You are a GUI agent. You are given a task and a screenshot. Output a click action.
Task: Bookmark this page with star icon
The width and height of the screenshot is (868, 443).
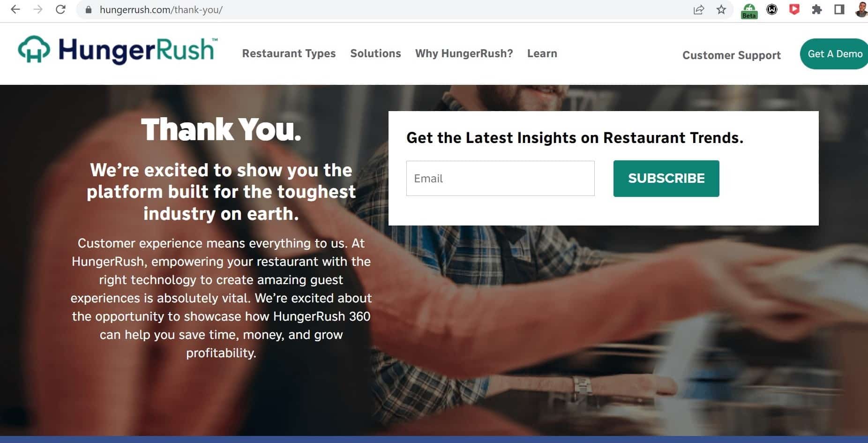click(721, 9)
